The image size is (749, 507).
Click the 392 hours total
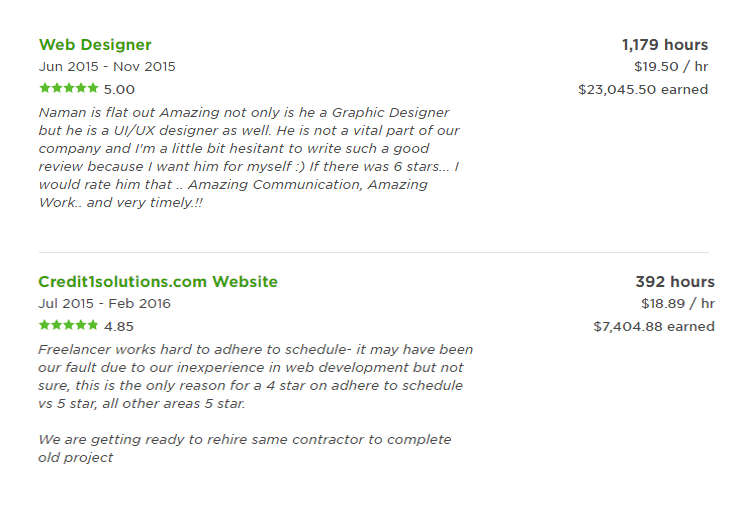point(675,281)
